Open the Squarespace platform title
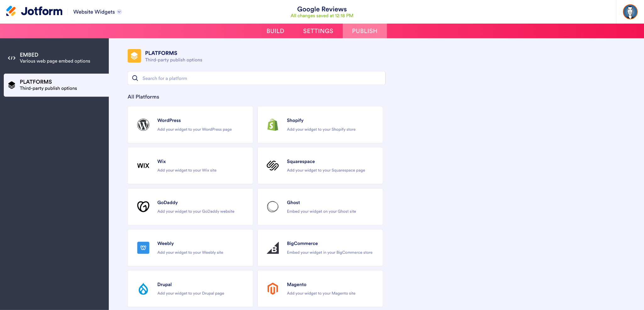The width and height of the screenshot is (644, 310). point(301,161)
